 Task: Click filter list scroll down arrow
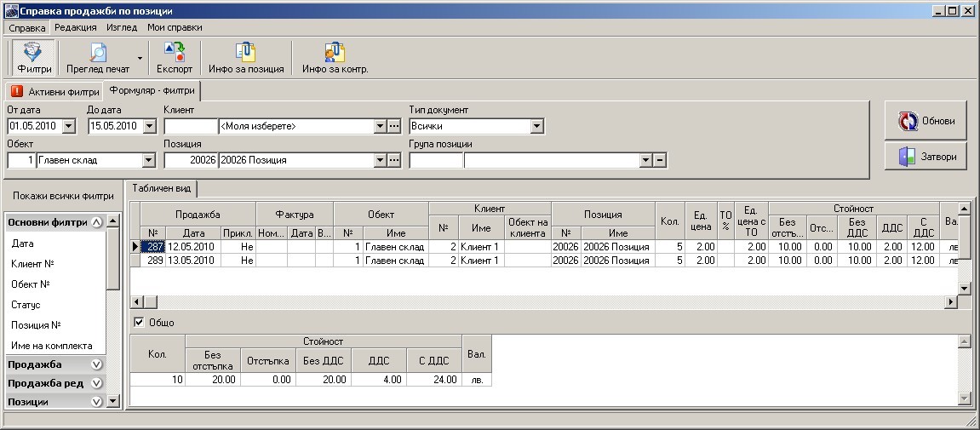(112, 401)
